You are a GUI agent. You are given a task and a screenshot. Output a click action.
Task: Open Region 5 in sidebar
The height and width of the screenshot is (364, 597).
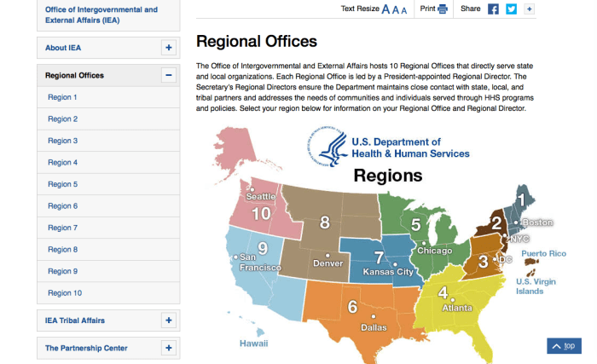[62, 184]
